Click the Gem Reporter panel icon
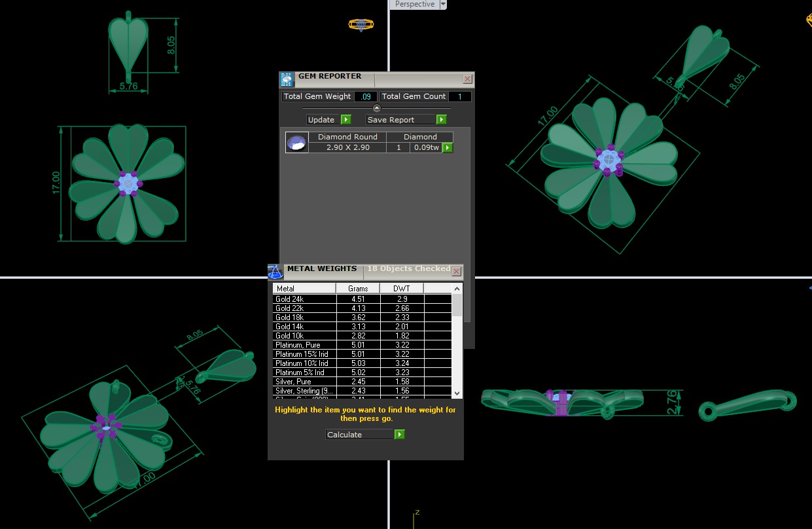This screenshot has width=812, height=529. click(x=287, y=80)
